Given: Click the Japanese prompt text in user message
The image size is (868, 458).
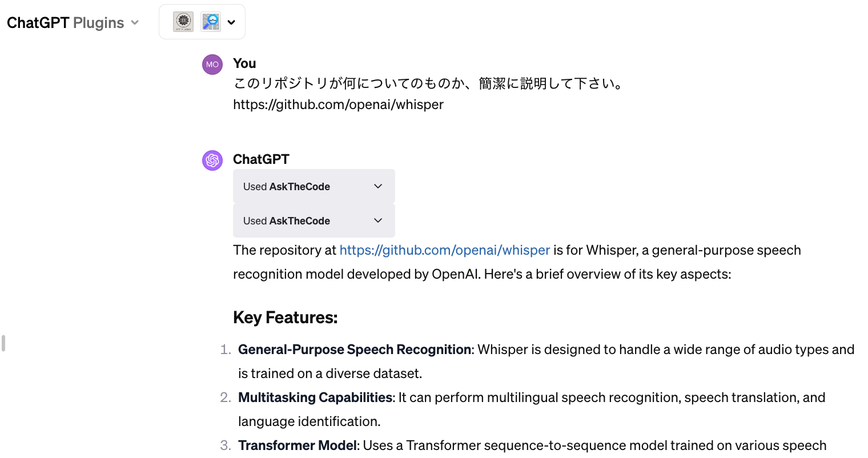Looking at the screenshot, I should [x=428, y=84].
